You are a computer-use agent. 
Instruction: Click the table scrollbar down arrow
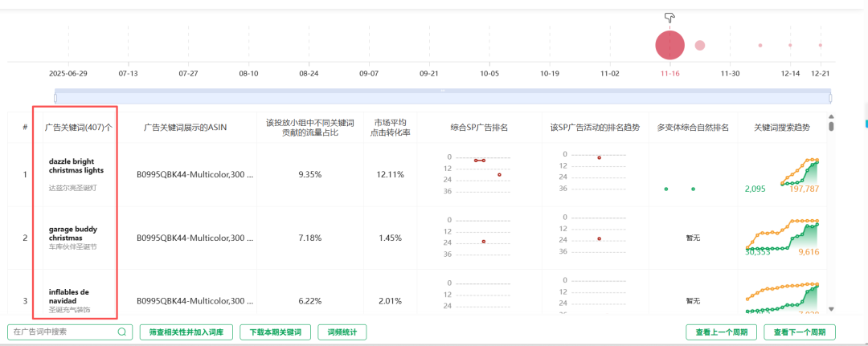coord(830,309)
